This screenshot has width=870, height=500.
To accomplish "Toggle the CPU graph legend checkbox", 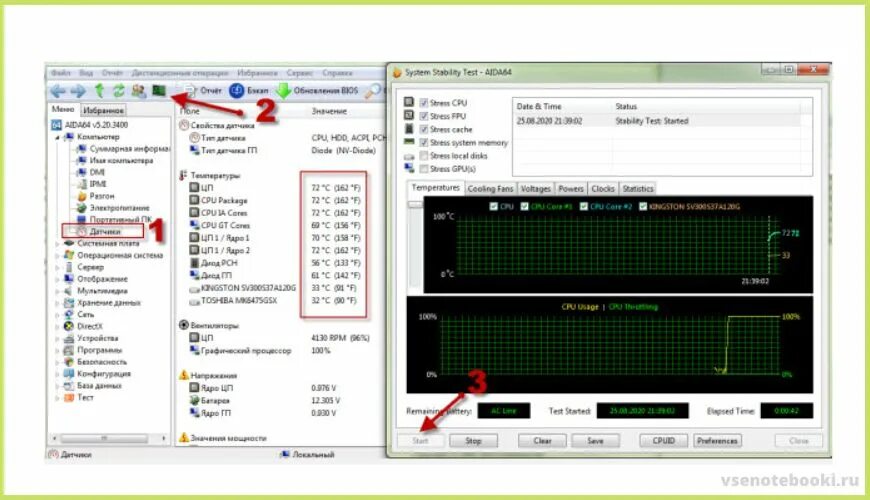I will click(x=494, y=206).
